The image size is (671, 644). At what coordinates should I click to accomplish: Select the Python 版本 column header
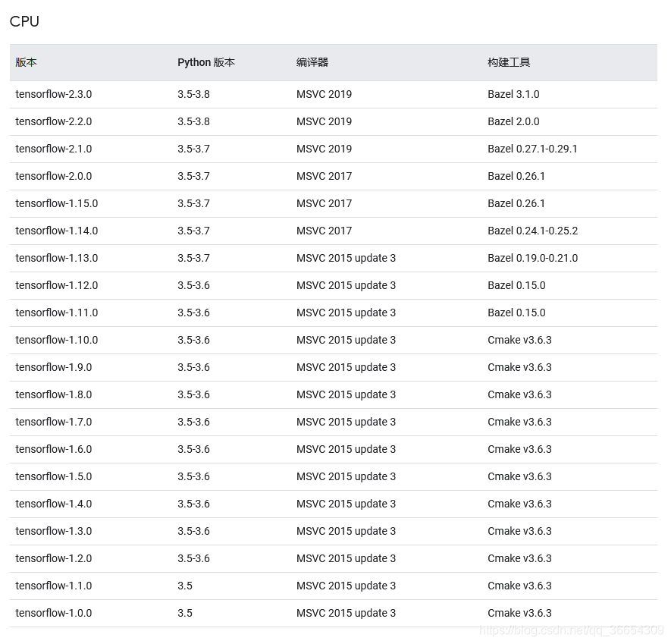click(206, 62)
